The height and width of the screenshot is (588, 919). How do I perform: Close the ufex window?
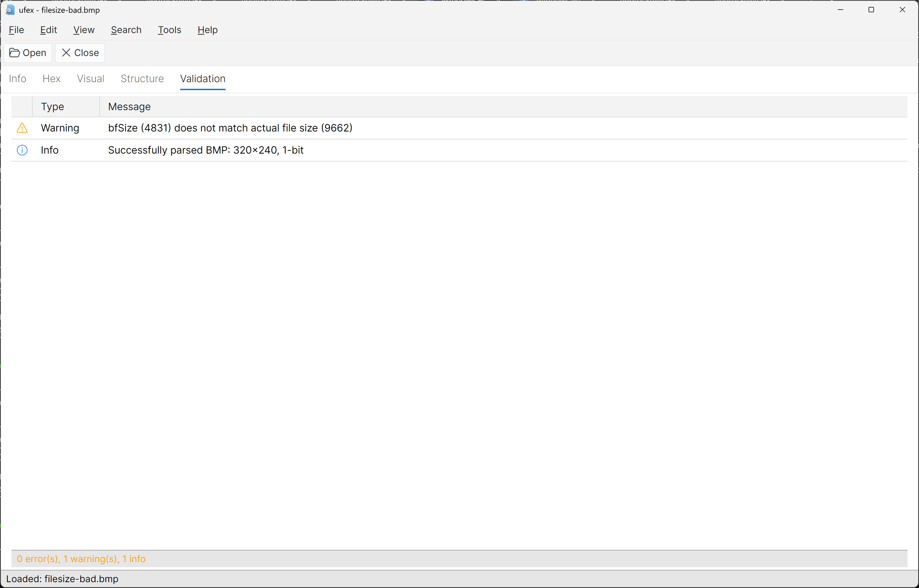[902, 10]
